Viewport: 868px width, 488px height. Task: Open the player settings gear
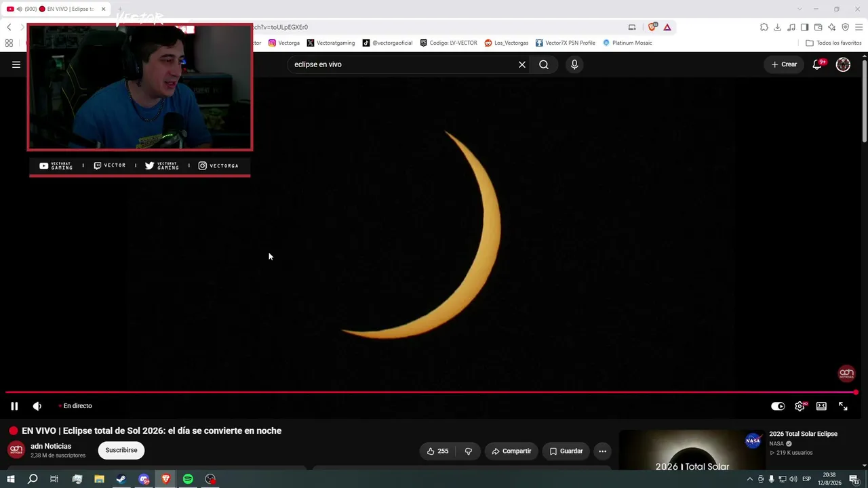click(800, 406)
